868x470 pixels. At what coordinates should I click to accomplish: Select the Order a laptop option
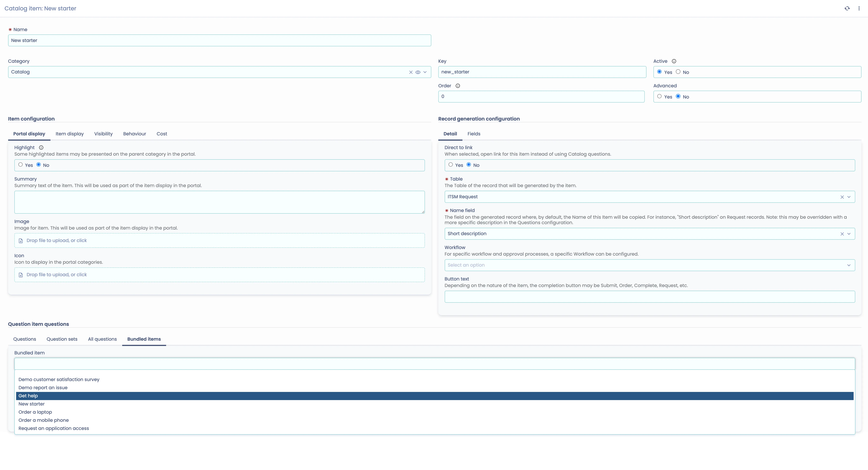[x=435, y=412]
